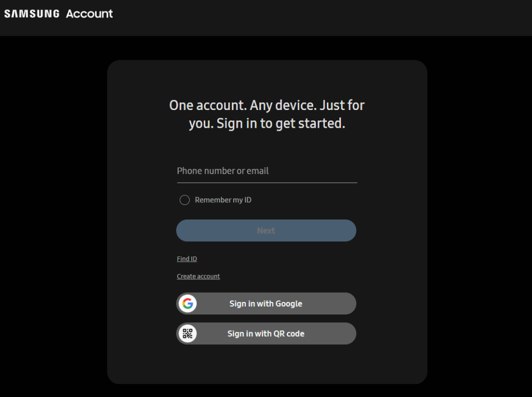532x397 pixels.
Task: Click the Google G logo icon
Action: [188, 304]
